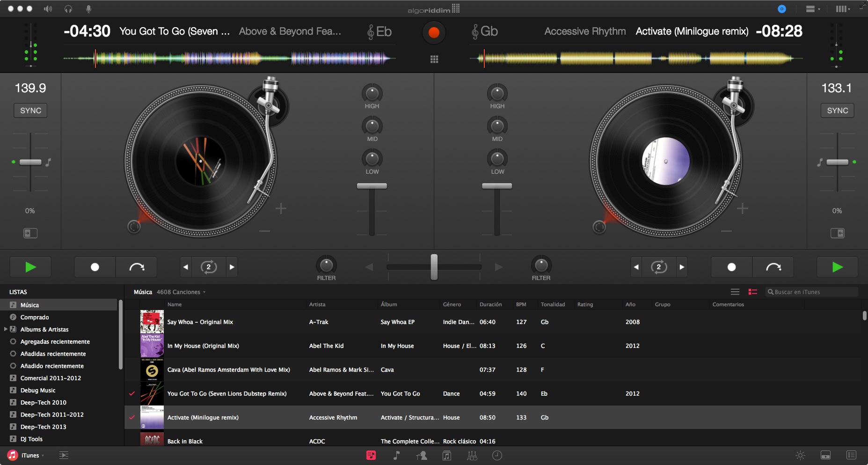This screenshot has width=868, height=465.
Task: Click the microphone icon in title bar
Action: point(88,9)
